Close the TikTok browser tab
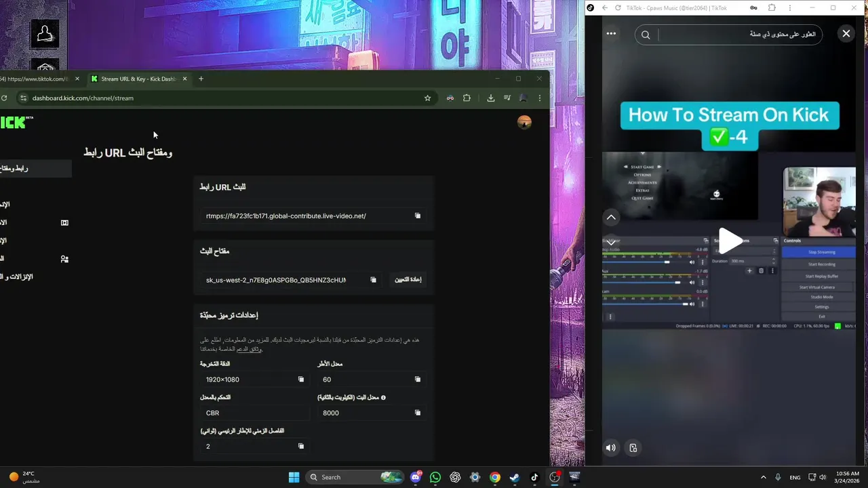Viewport: 868px width, 488px height. pyautogui.click(x=77, y=79)
